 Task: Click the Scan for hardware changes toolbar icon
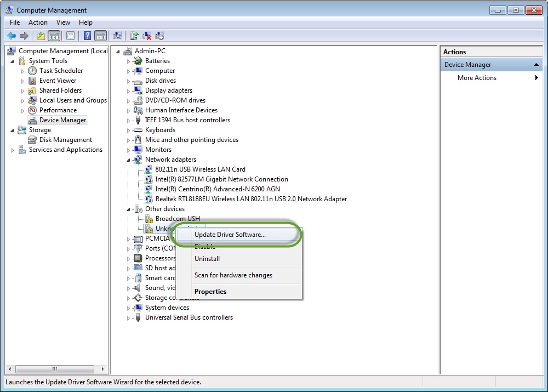[x=117, y=36]
